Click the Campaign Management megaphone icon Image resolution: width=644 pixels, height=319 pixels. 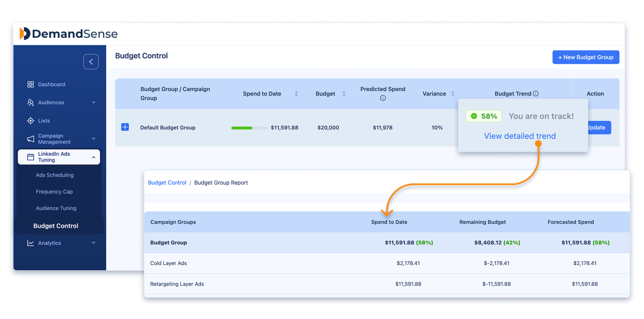[x=30, y=139]
